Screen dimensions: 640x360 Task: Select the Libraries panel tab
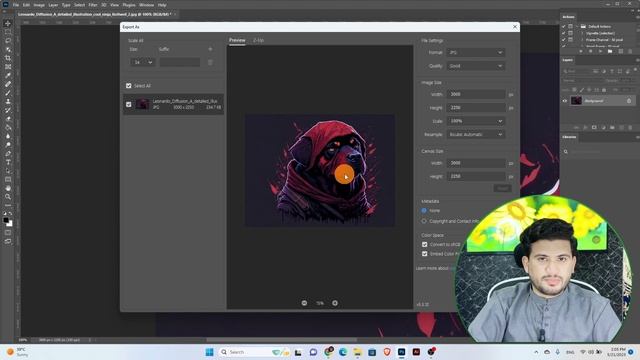tap(569, 137)
